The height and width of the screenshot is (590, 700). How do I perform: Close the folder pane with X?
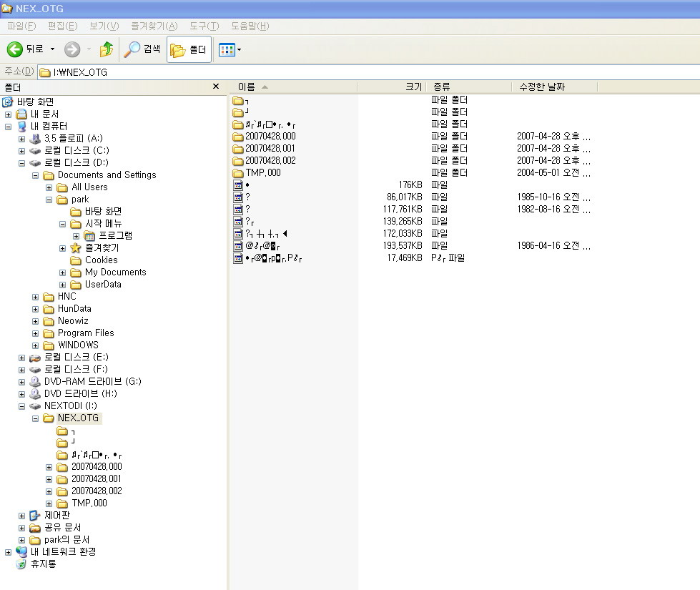click(x=216, y=87)
